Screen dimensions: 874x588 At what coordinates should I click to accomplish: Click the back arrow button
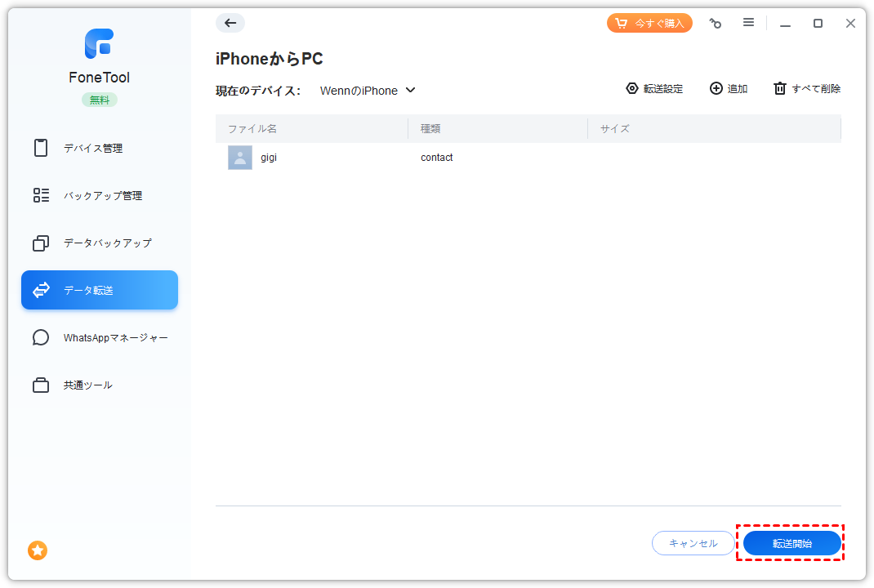pos(230,23)
